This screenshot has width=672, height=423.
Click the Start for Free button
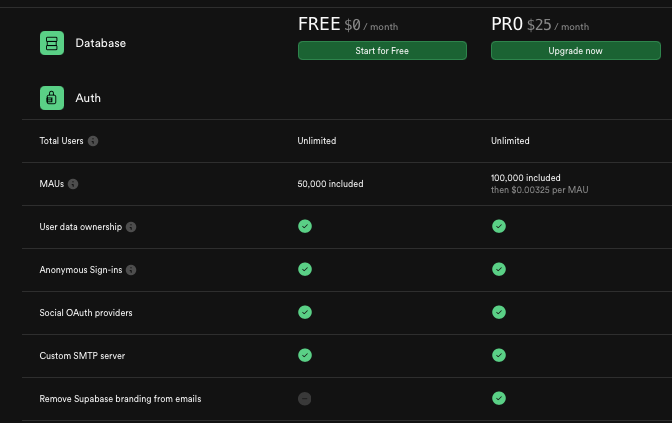382,51
